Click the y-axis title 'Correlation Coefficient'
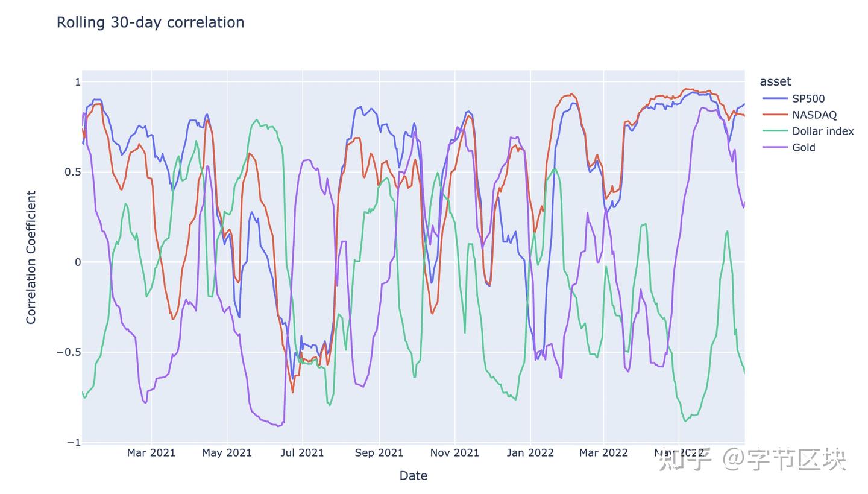 [31, 258]
